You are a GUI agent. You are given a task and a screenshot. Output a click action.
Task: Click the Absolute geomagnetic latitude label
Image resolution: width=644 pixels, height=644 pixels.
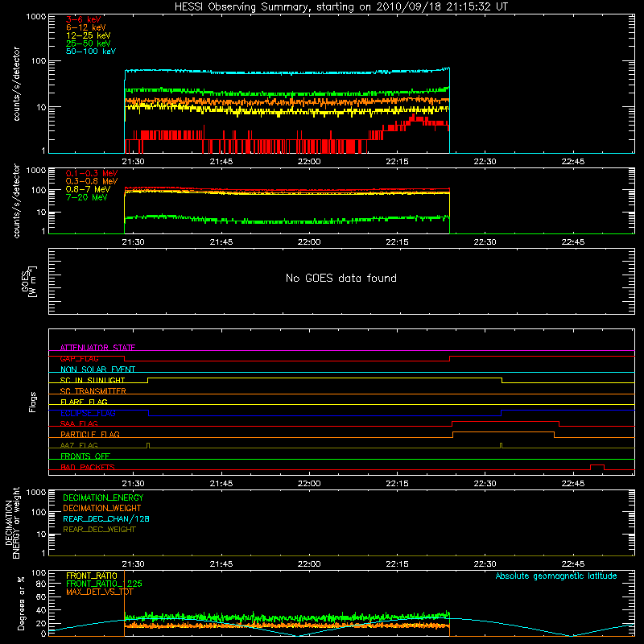tap(556, 576)
